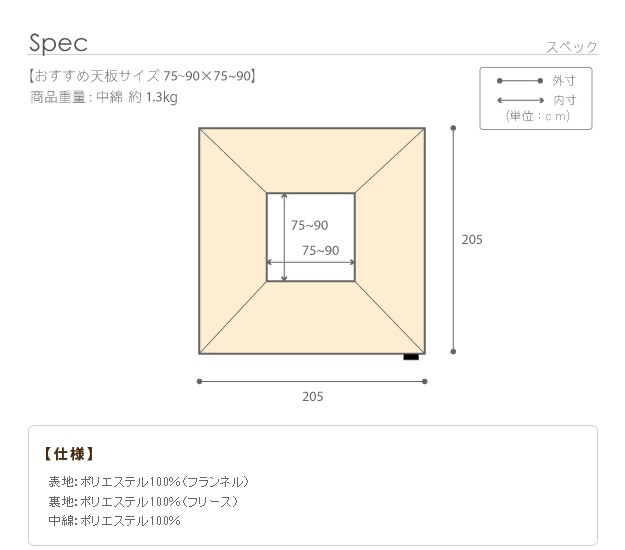Click the inner dimension double-arrow icon in legend

tap(518, 100)
